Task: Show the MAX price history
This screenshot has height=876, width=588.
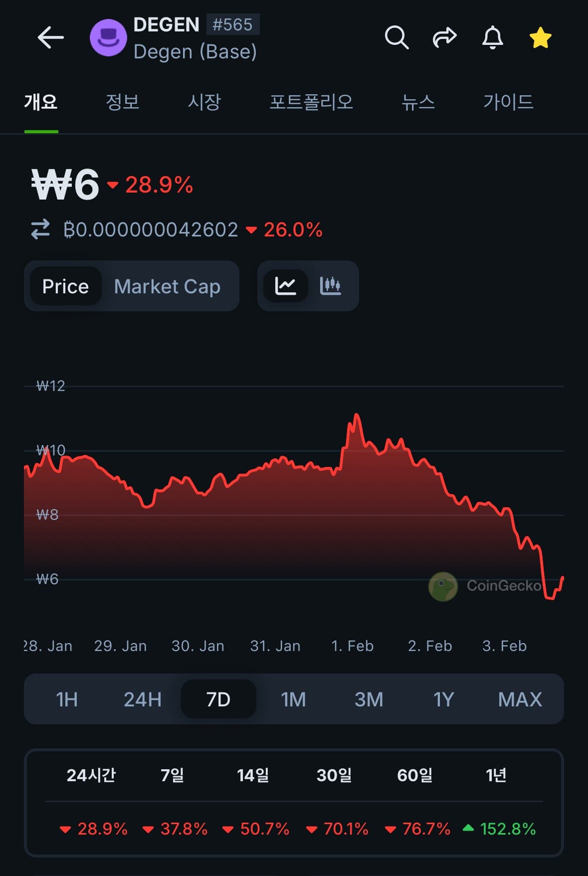Action: click(520, 699)
